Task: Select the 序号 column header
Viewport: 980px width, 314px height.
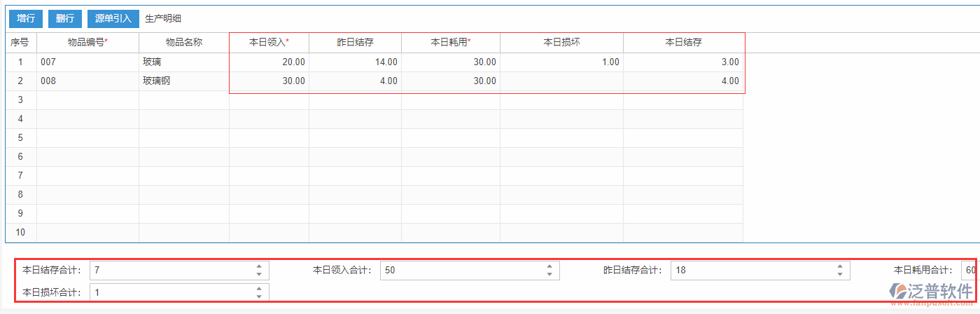Action: (20, 42)
